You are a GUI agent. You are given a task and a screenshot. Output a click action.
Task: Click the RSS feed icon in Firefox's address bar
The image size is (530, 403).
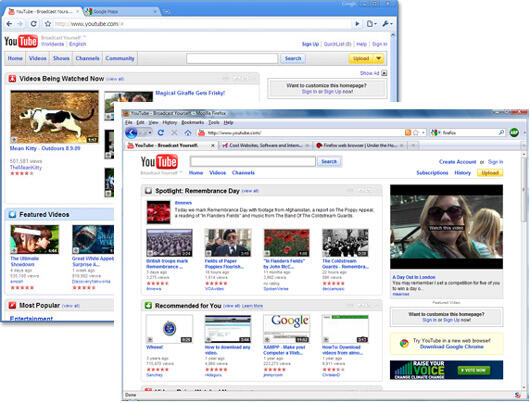coord(408,133)
